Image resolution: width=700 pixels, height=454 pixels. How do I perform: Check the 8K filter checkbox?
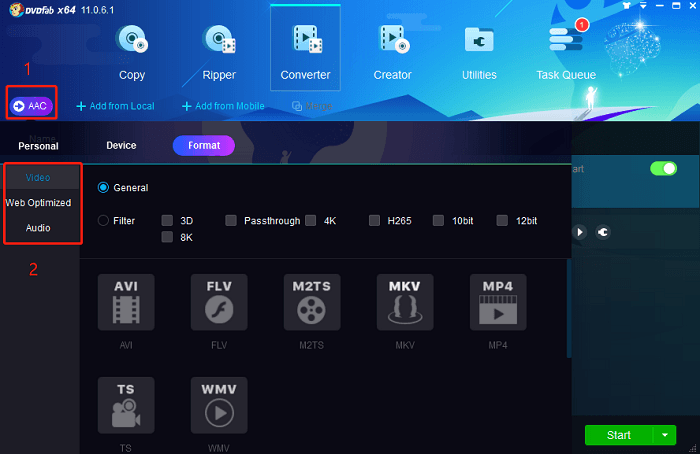[167, 237]
